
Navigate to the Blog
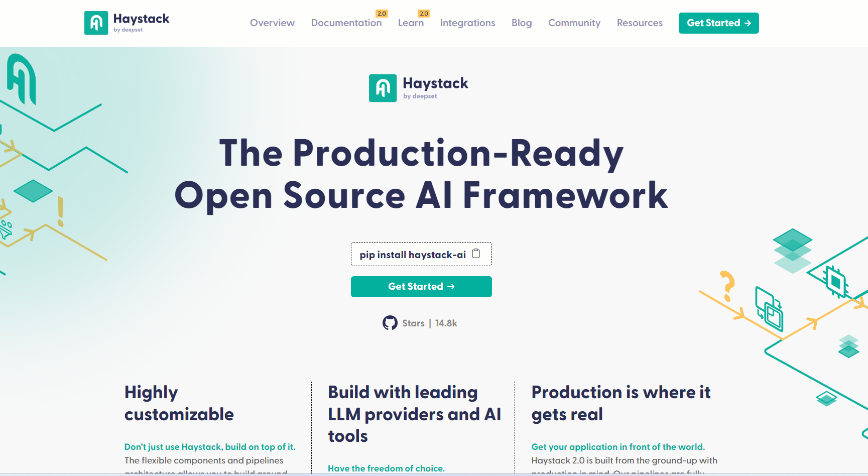[x=522, y=23]
